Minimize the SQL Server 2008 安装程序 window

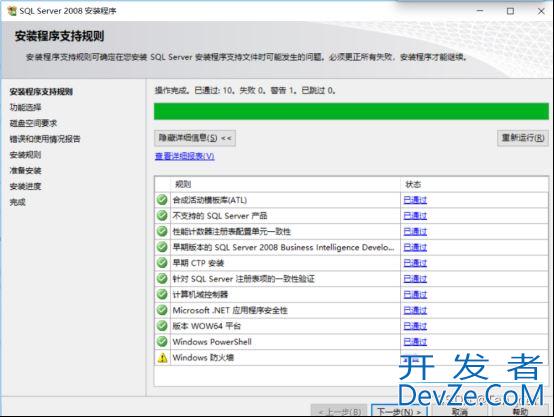click(x=480, y=11)
